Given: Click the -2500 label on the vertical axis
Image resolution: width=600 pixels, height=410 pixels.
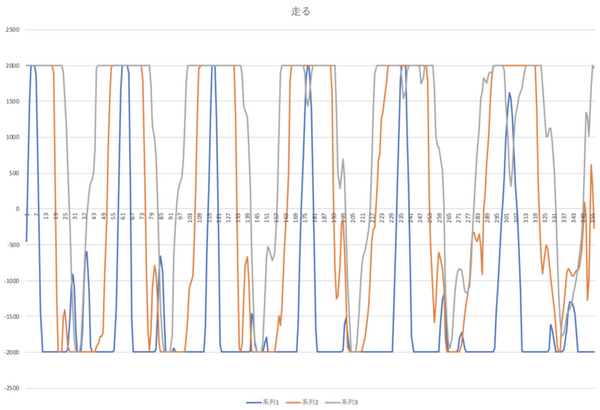Looking at the screenshot, I should (x=12, y=387).
